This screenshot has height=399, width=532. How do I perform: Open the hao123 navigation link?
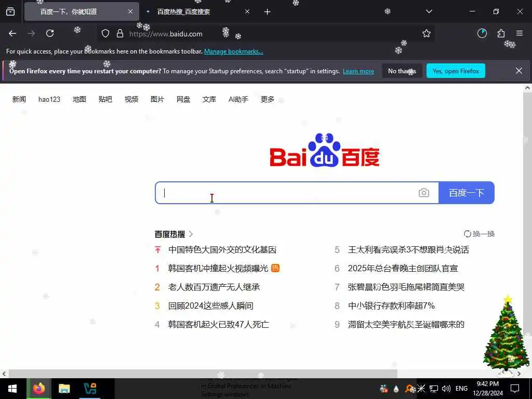coord(49,99)
